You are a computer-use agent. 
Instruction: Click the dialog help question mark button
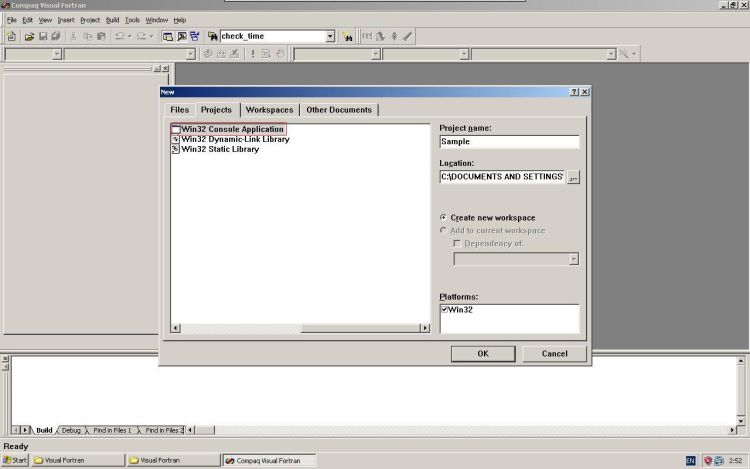(574, 92)
